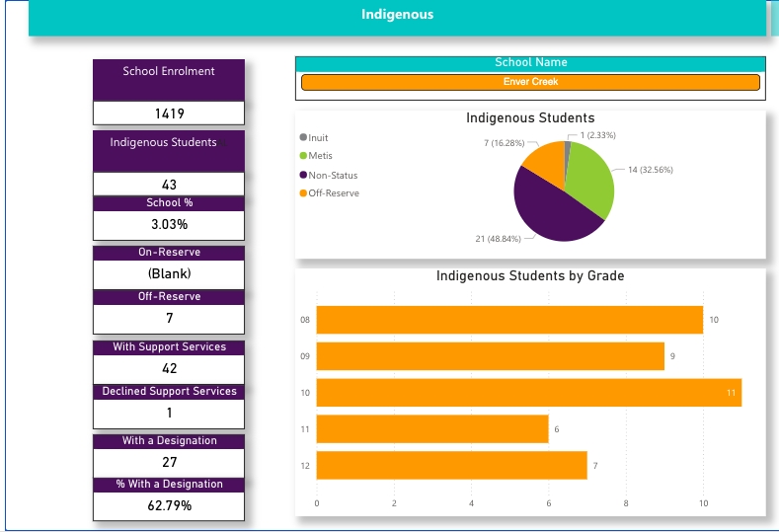The height and width of the screenshot is (532, 779).
Task: Click the Grade 09 bar
Action: pyautogui.click(x=489, y=356)
